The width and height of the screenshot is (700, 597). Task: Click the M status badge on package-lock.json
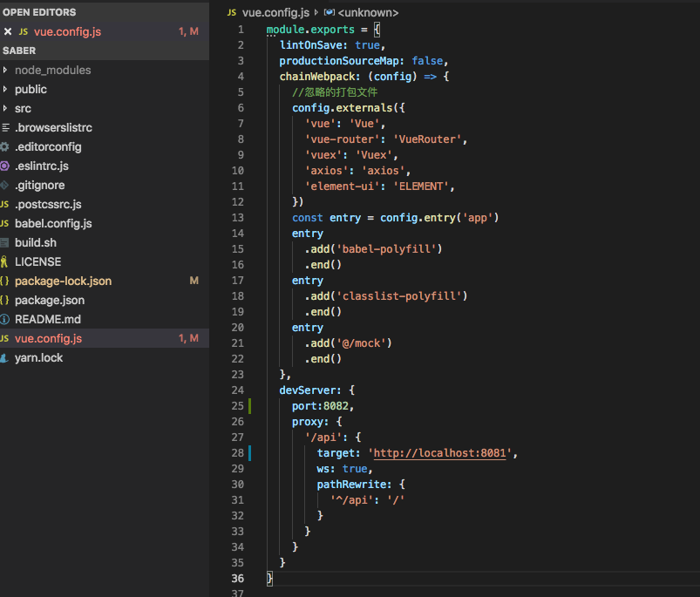tap(194, 281)
